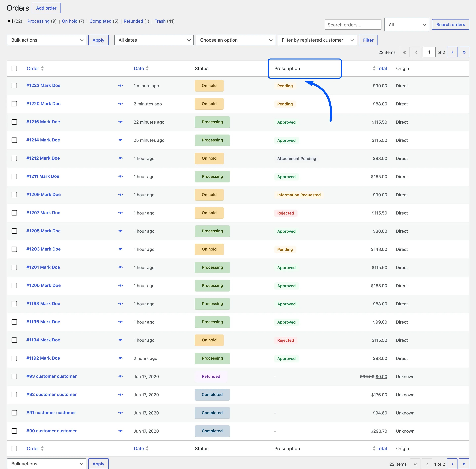Viewport: 476px width, 469px height.
Task: Preview order #1198 with its eye icon
Action: click(x=120, y=304)
